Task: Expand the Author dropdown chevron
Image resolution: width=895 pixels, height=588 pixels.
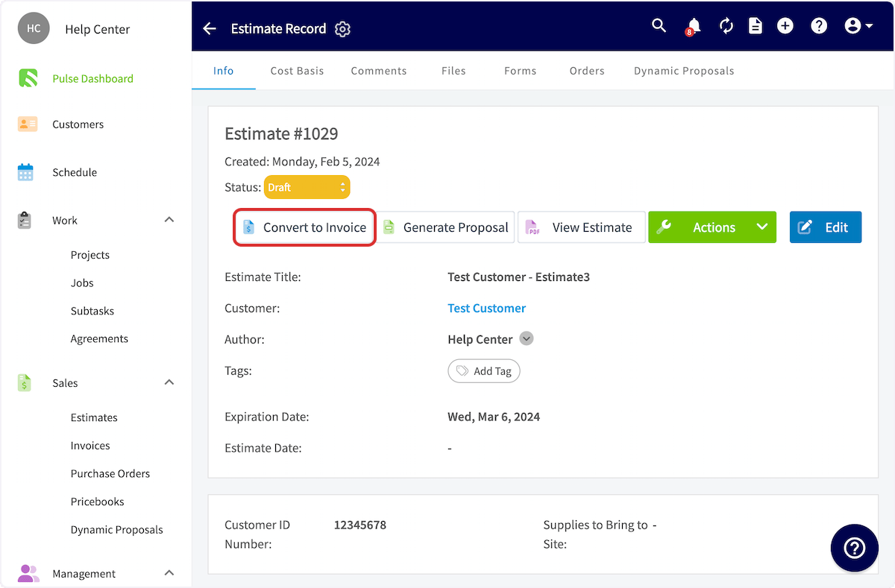Action: tap(527, 339)
